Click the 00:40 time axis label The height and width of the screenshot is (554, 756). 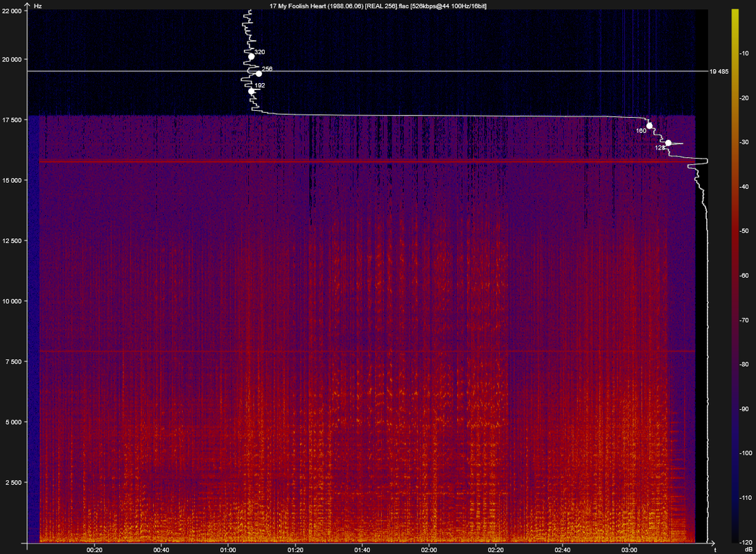pyautogui.click(x=161, y=550)
